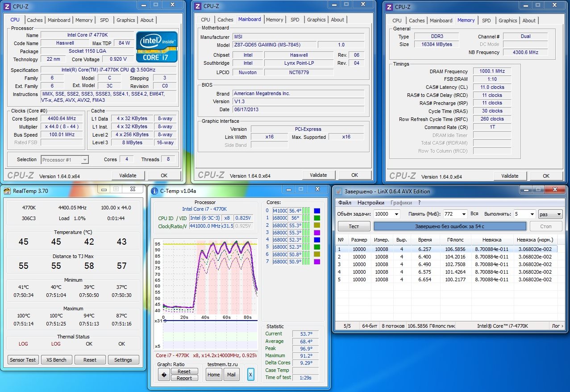The width and height of the screenshot is (570, 392).
Task: Expand the Объём задачи dropdown in LinX
Action: (396, 214)
